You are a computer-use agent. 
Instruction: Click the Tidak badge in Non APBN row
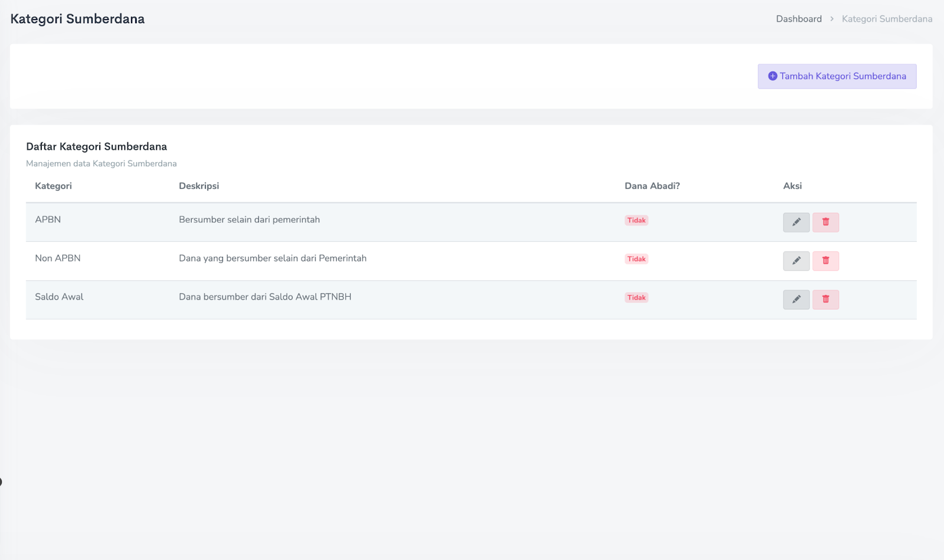[x=636, y=259]
